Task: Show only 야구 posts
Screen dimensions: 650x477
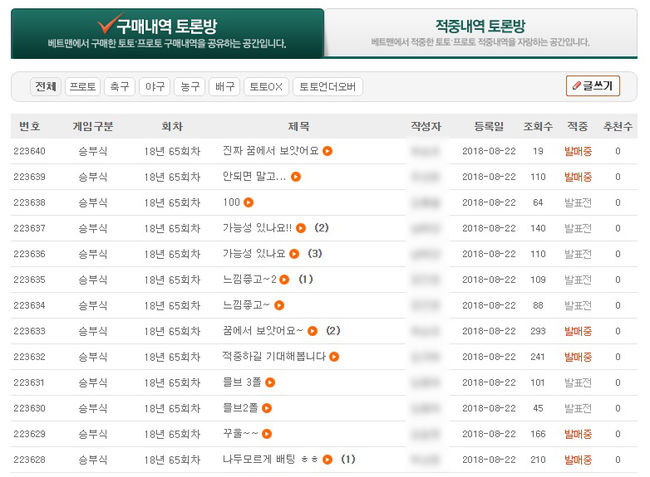Action: pyautogui.click(x=153, y=87)
